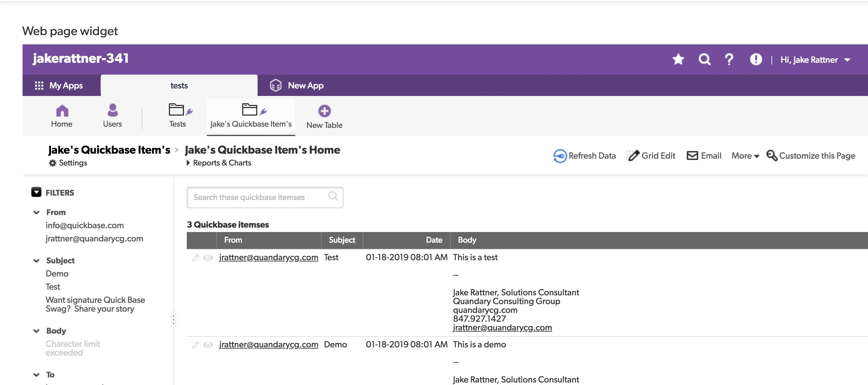Click the Test row date 01-18-2019 08:01 AM
Image resolution: width=868 pixels, height=385 pixels.
pyautogui.click(x=406, y=258)
